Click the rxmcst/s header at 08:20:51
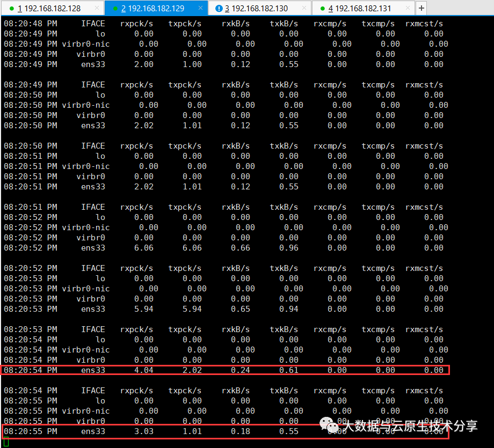This screenshot has width=494, height=448. (424, 207)
